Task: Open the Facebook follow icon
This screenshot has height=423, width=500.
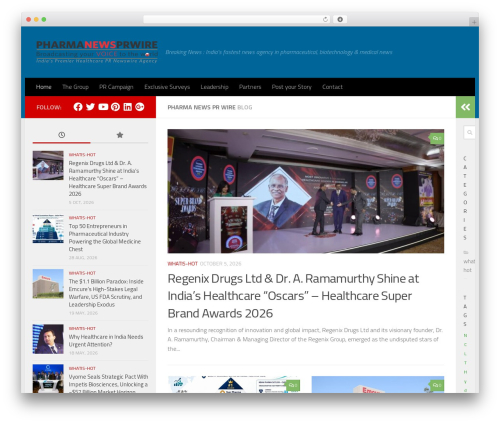Action: click(x=78, y=107)
